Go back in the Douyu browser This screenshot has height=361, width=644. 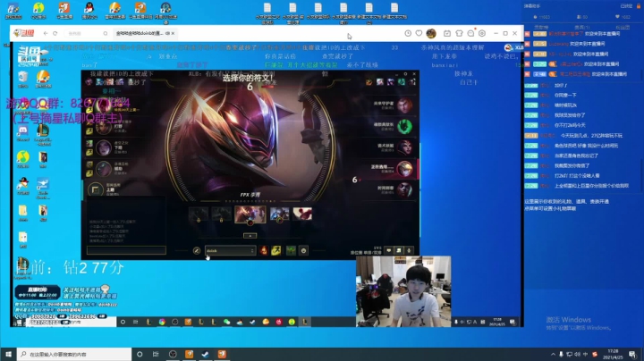[x=46, y=33]
